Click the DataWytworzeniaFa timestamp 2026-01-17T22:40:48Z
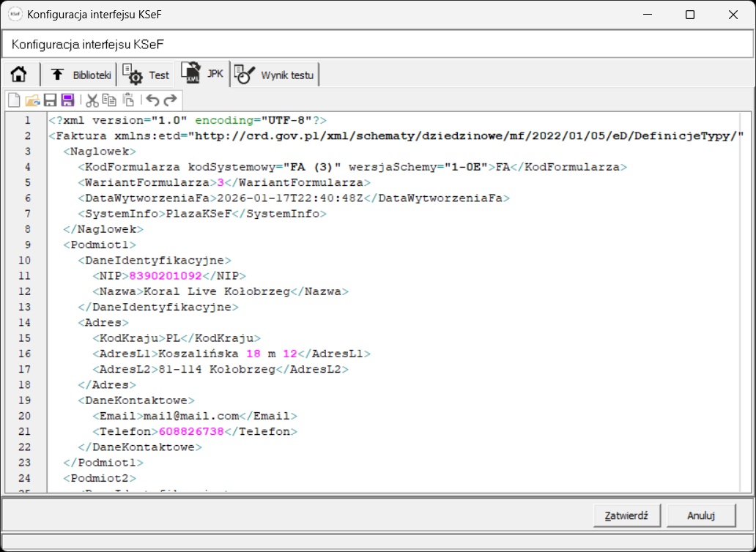The width and height of the screenshot is (756, 552). coord(290,198)
